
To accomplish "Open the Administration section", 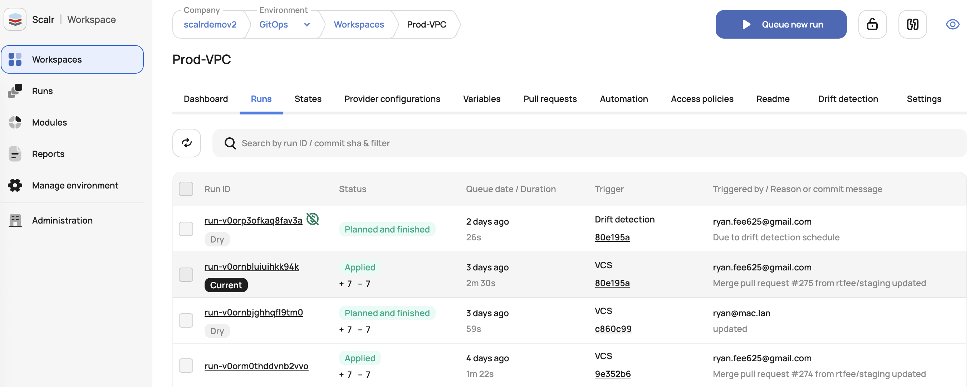I will [x=62, y=220].
